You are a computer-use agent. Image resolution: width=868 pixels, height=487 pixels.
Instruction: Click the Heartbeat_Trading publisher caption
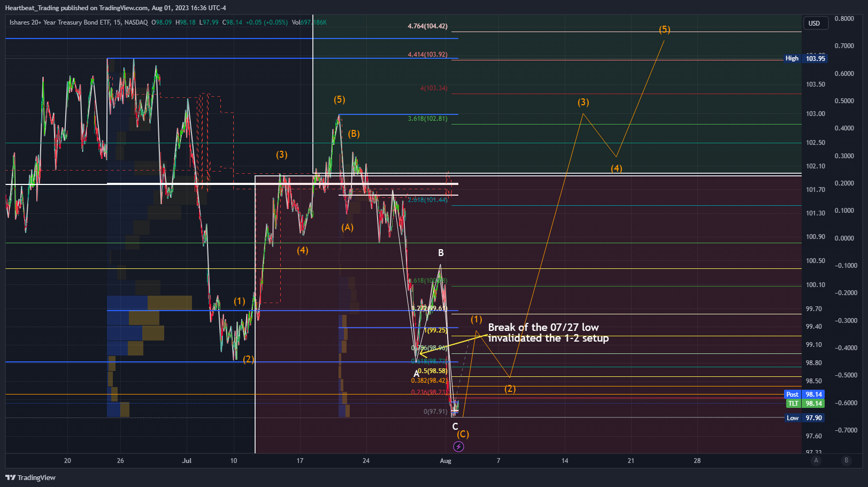116,7
